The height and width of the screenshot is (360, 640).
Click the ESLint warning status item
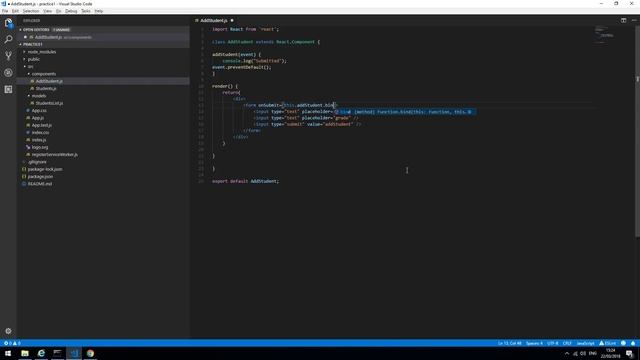point(608,343)
